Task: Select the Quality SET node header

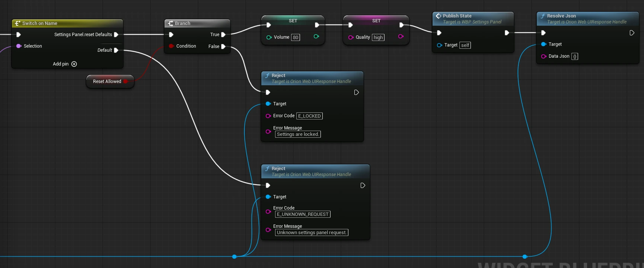Action: pos(376,21)
